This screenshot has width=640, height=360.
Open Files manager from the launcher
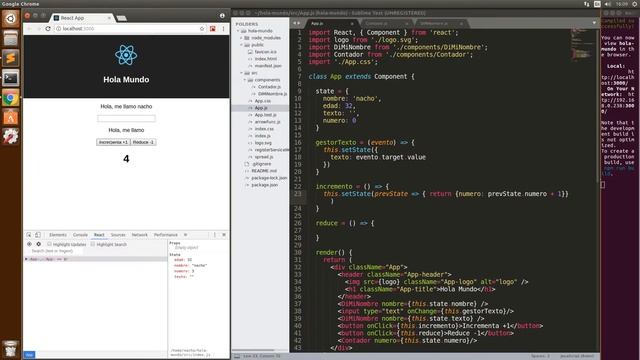(11, 38)
